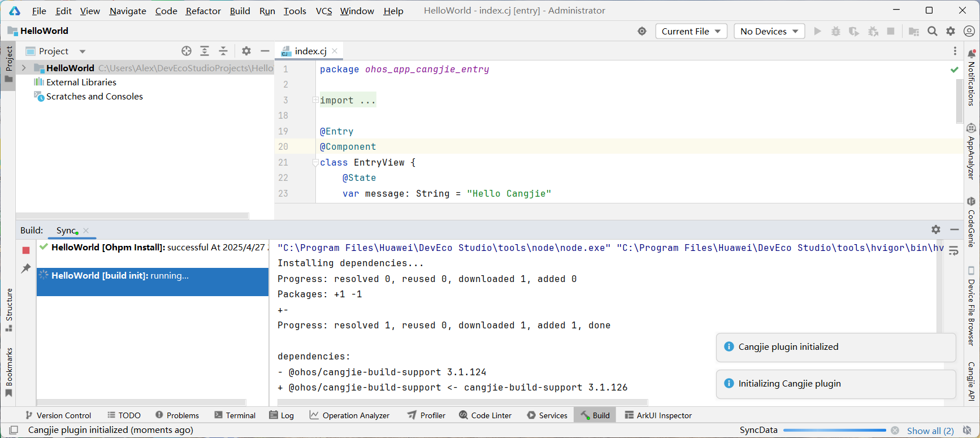Open the Code Linter tool window
Screen dimensions: 980x438
point(485,415)
